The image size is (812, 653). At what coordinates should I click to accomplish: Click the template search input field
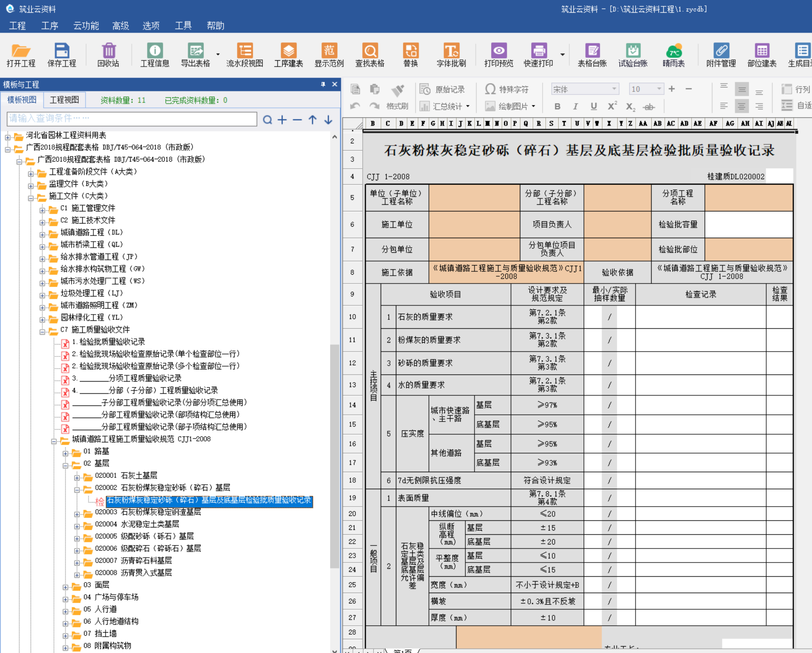click(132, 119)
